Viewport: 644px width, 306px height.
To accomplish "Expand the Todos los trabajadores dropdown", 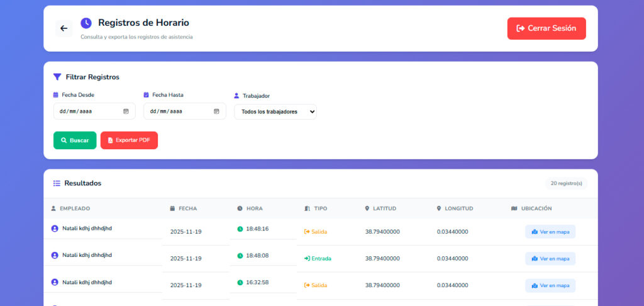I will pyautogui.click(x=275, y=112).
